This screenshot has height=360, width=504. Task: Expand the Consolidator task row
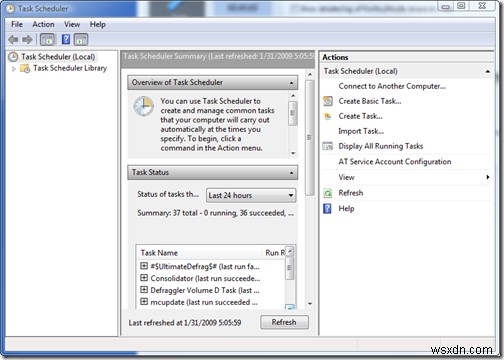[144, 278]
